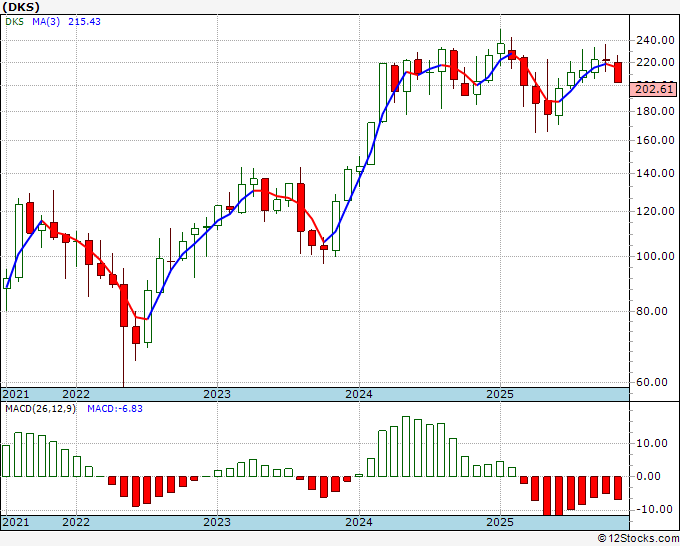Click the 2024 label on MACD panel axis
This screenshot has width=680, height=546.
(x=359, y=522)
